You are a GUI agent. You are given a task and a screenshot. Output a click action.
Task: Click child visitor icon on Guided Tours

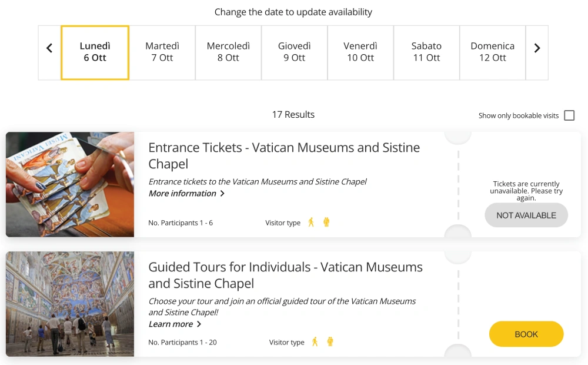point(330,341)
